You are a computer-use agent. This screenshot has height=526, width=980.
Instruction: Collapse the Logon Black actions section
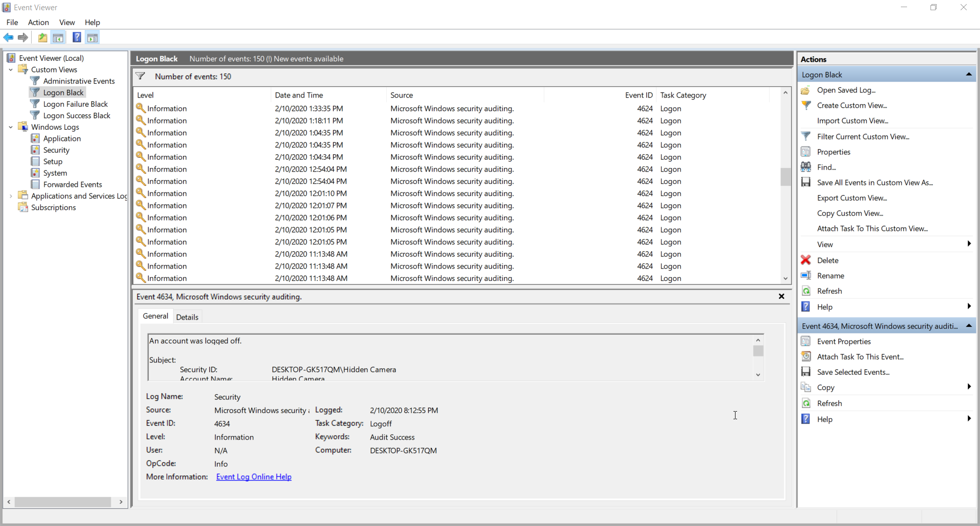968,75
